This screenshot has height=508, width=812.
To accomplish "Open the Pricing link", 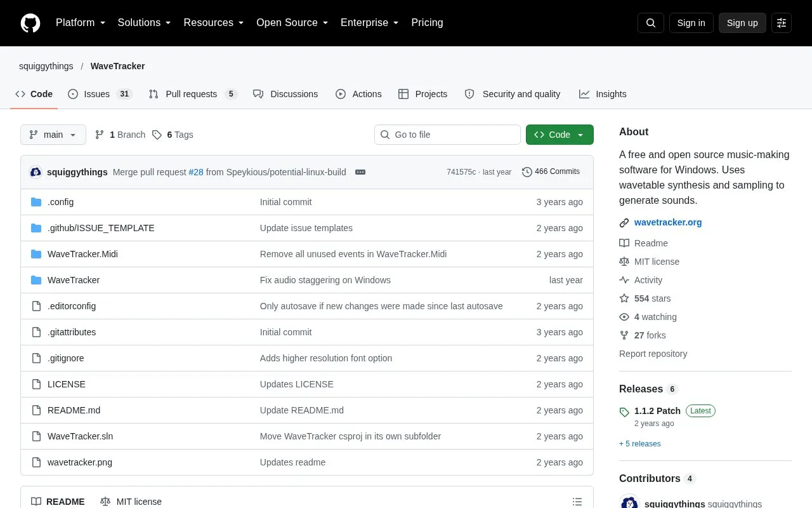I will click(x=427, y=23).
